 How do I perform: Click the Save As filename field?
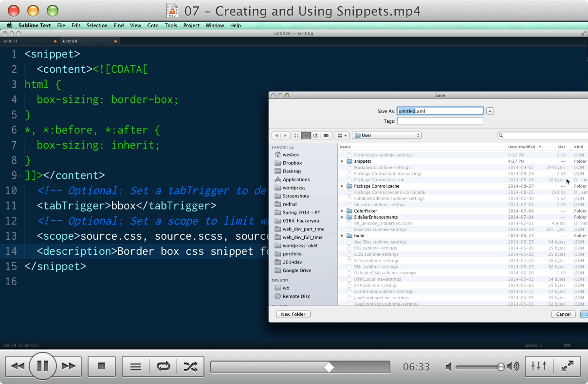440,111
